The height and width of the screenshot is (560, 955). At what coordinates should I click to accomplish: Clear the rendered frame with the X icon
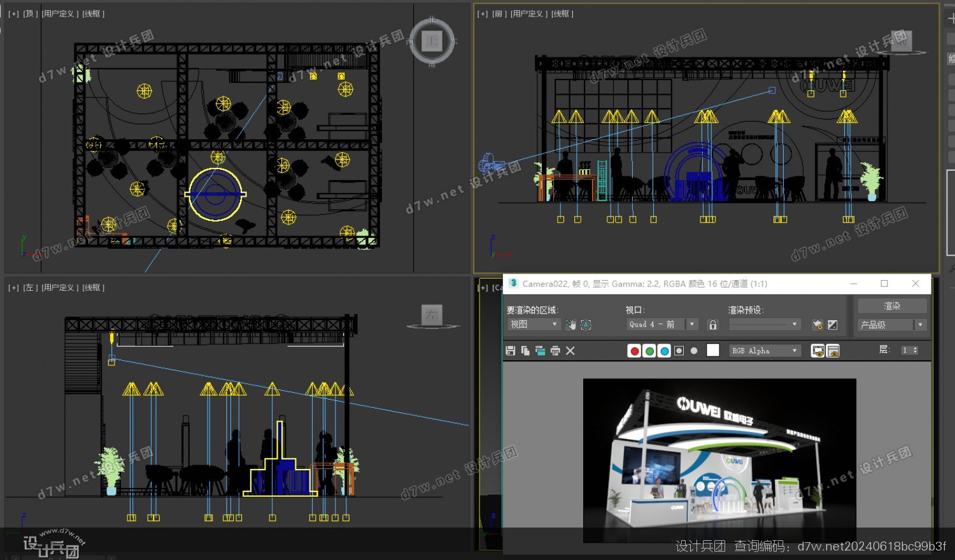[570, 351]
